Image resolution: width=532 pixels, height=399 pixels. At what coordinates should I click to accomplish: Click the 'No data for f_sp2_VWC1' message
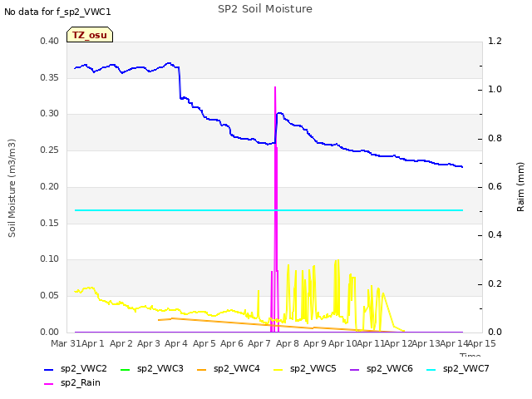coord(57,12)
